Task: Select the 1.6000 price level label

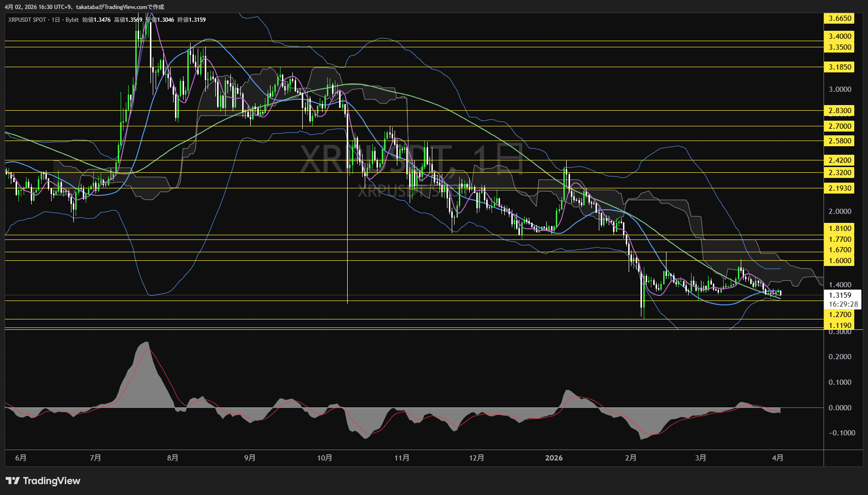Action: pos(840,261)
